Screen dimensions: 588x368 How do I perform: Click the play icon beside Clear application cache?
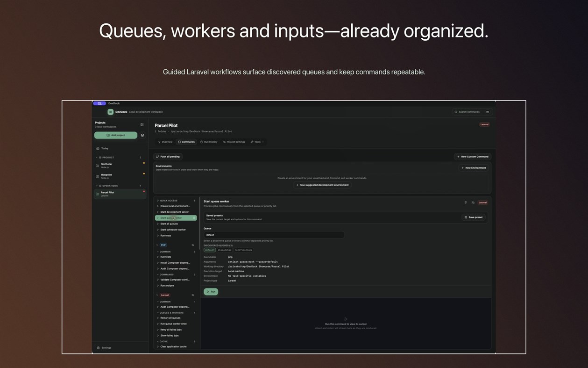coord(158,346)
